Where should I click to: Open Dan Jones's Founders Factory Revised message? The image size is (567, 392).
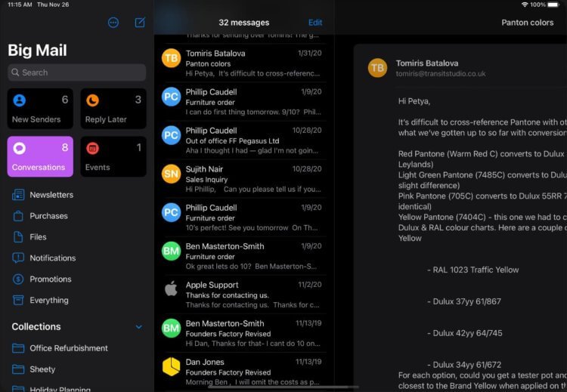pyautogui.click(x=243, y=372)
